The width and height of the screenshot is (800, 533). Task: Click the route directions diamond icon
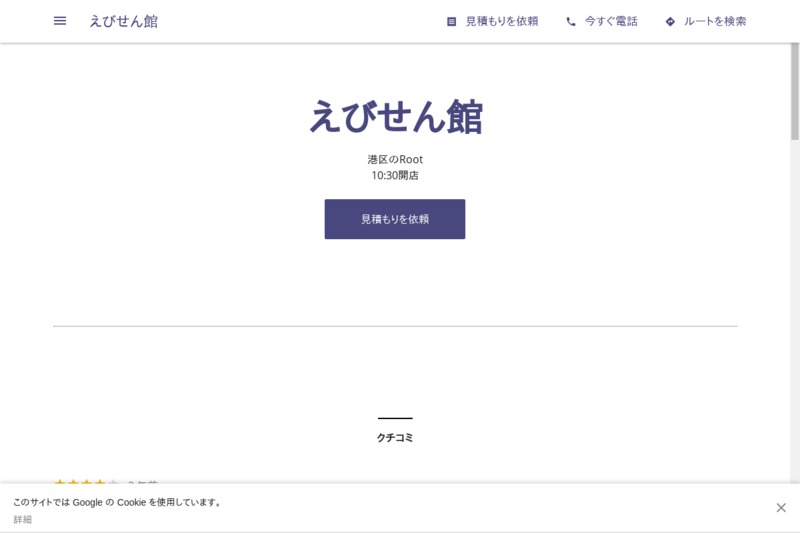pos(670,21)
